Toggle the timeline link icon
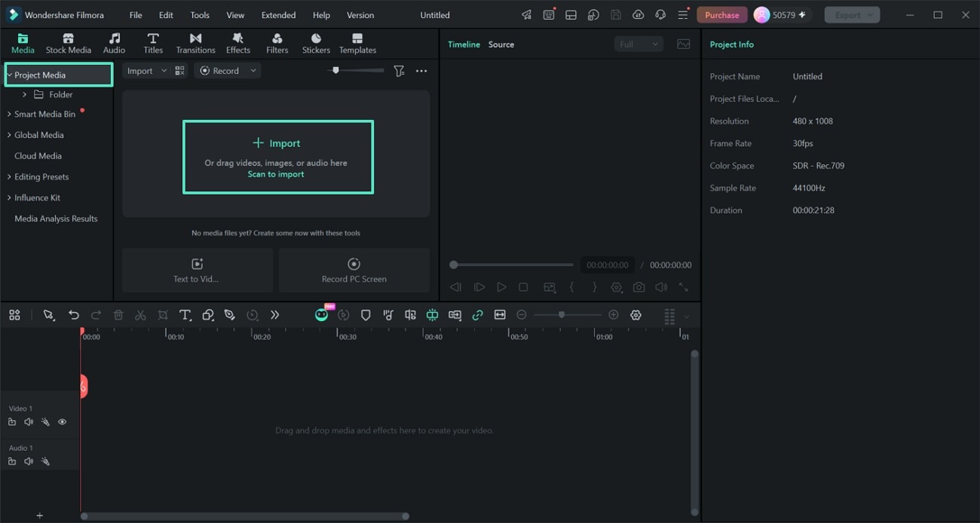 coord(477,315)
